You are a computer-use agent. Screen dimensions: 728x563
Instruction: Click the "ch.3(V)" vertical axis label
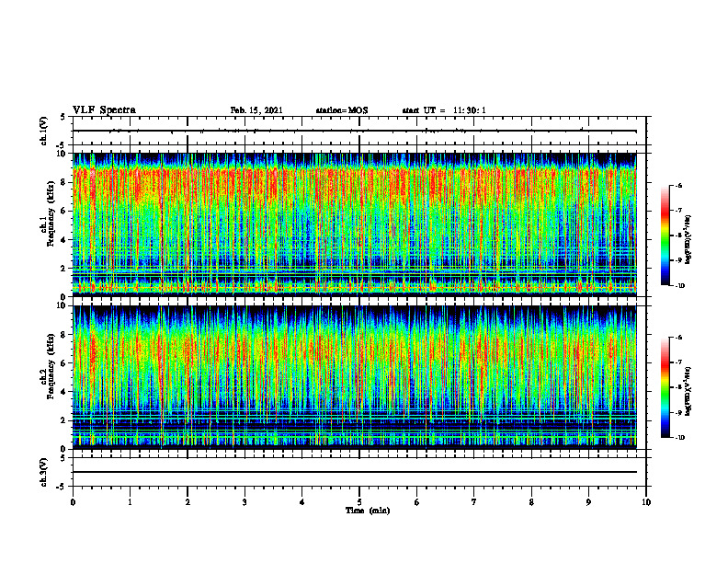click(44, 472)
